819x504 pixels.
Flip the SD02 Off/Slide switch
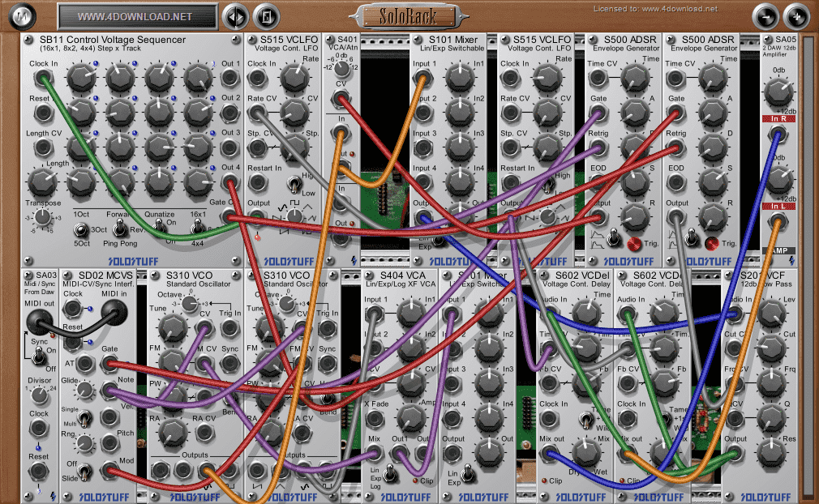(x=84, y=471)
